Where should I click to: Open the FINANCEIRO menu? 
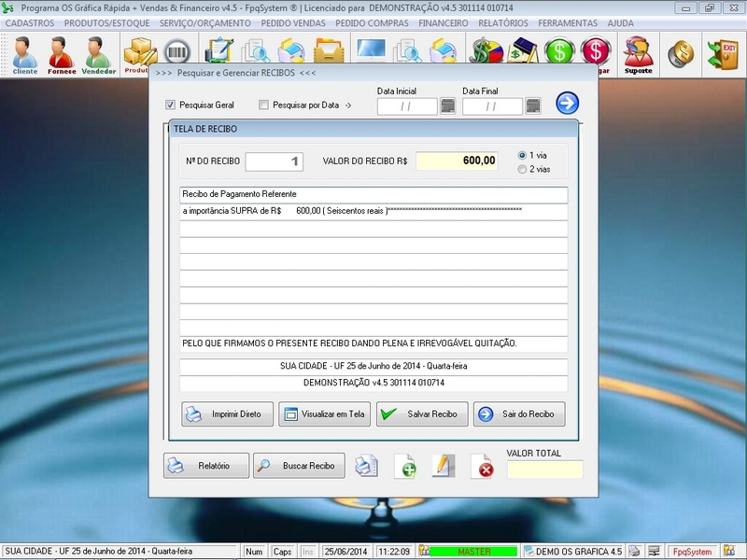click(x=444, y=22)
